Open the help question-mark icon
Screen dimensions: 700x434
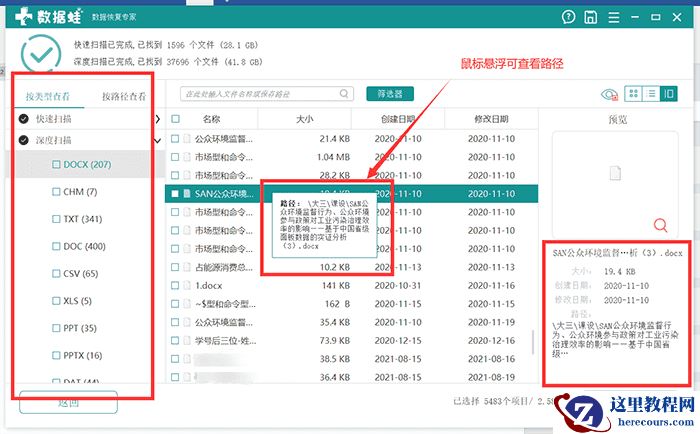[568, 17]
